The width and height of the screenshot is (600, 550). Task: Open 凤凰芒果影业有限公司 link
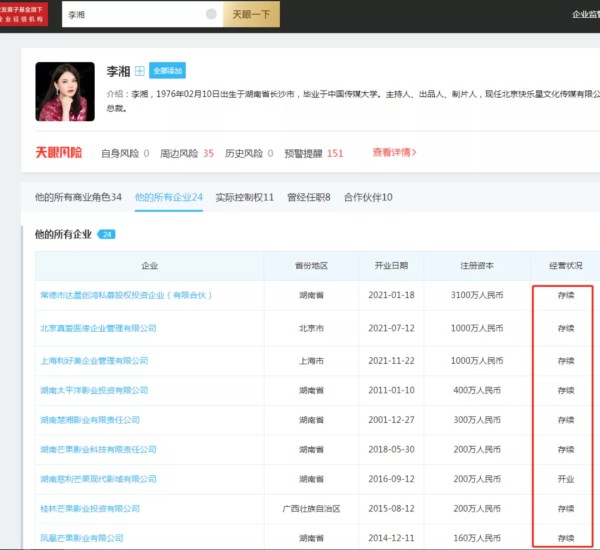[x=82, y=538]
